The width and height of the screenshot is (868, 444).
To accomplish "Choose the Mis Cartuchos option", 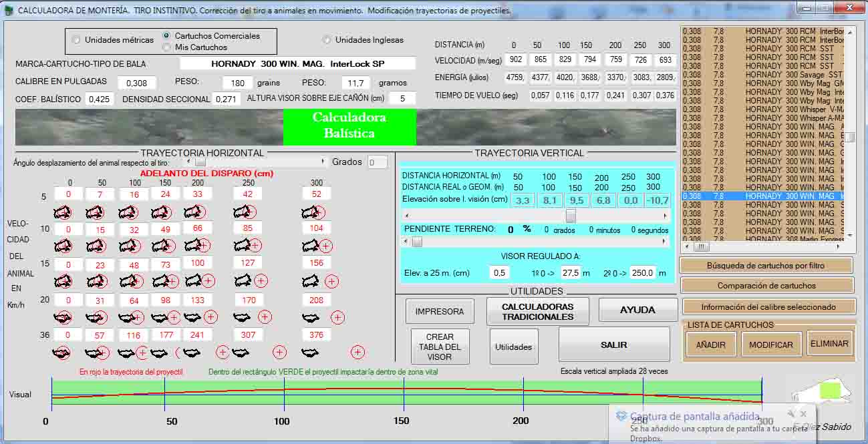I will pyautogui.click(x=167, y=47).
